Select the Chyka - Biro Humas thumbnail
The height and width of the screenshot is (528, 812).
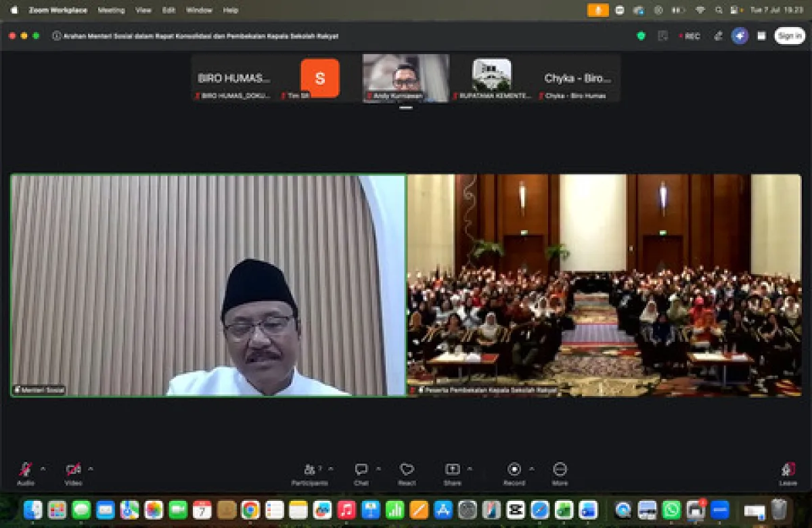[578, 79]
